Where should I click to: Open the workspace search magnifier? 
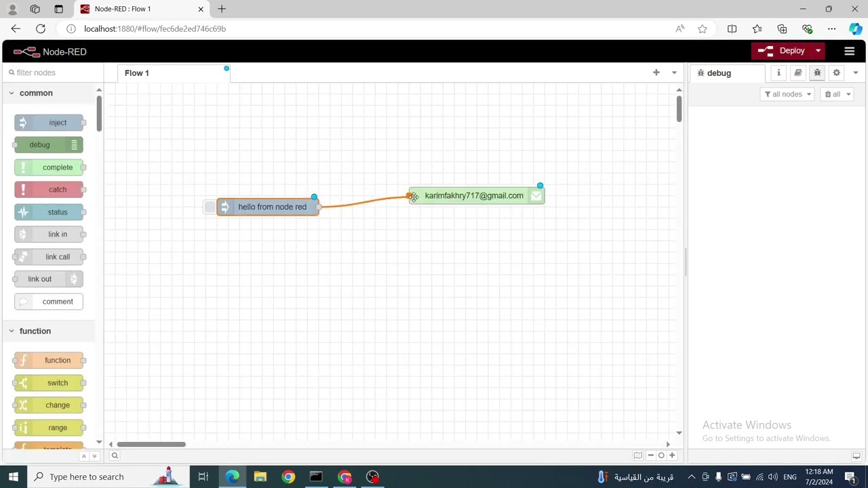[x=115, y=455]
